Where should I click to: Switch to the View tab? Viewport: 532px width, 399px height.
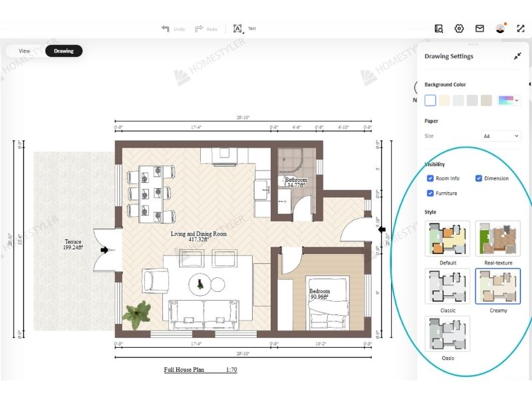(25, 51)
